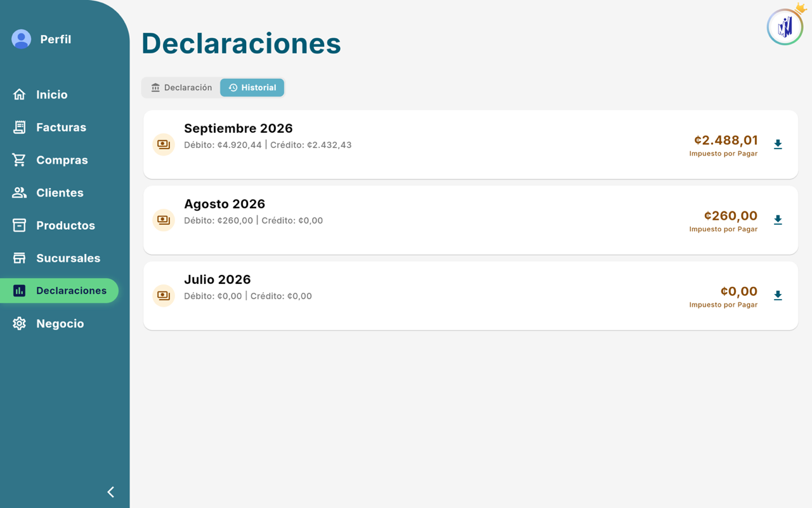Click the Julio 2026 title

218,279
